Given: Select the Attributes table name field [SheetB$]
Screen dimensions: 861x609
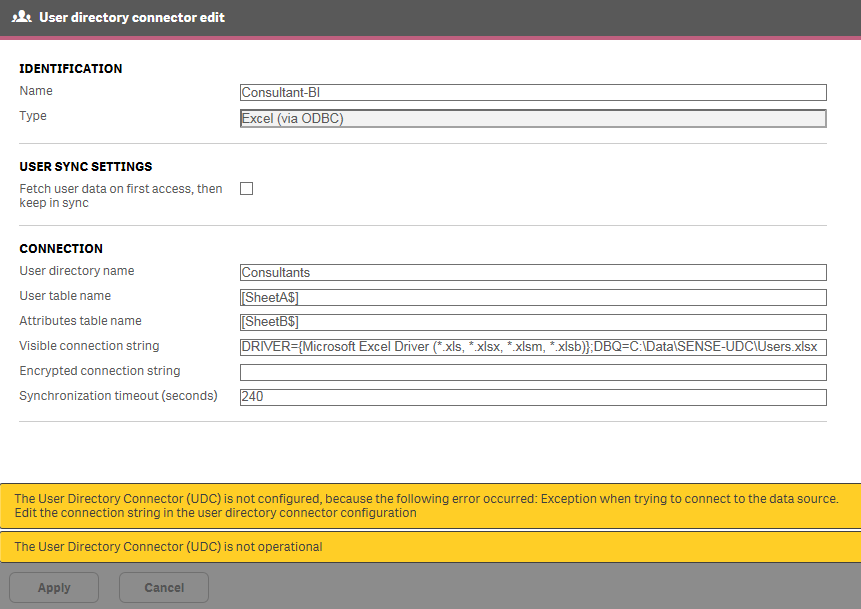Looking at the screenshot, I should coord(533,322).
